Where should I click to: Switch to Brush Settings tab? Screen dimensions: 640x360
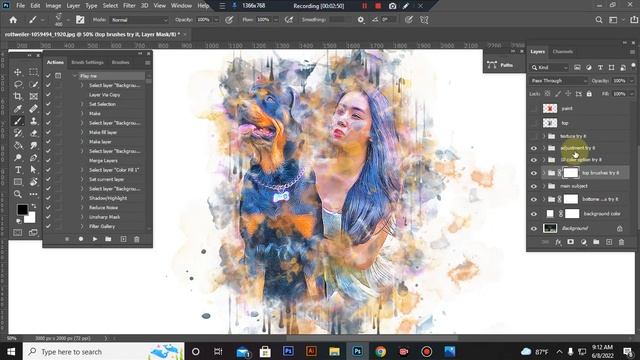point(87,62)
